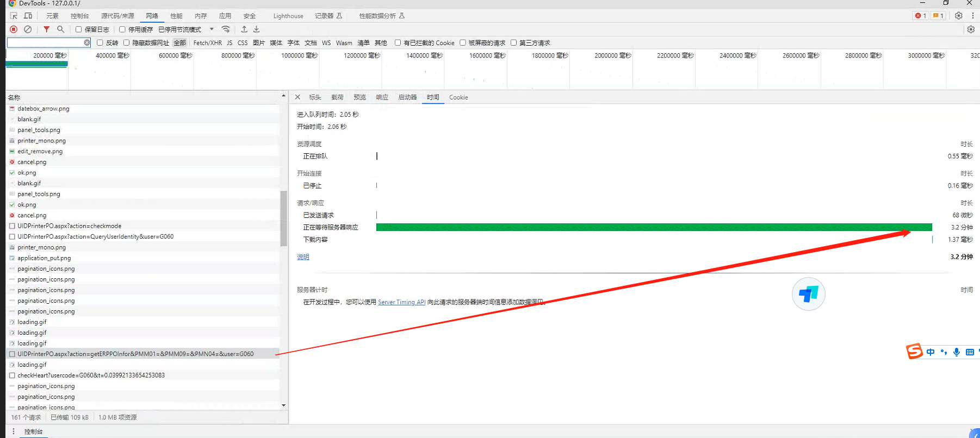The image size is (980, 438).
Task: Toggle the device toolbar icon
Action: (28, 16)
